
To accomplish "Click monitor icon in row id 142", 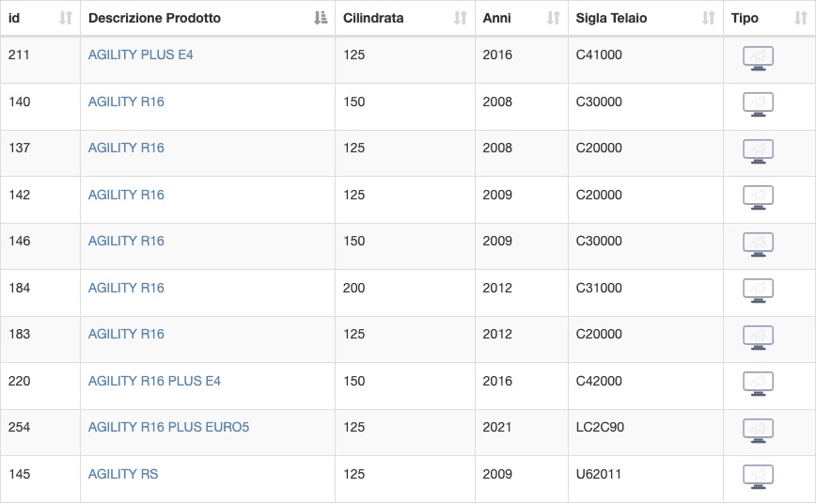I will [758, 197].
